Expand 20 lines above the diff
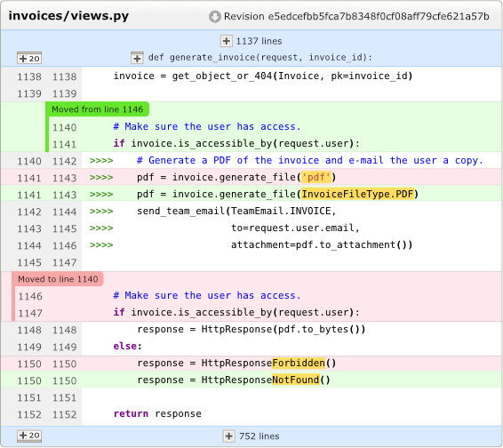The height and width of the screenshot is (448, 503). [x=29, y=58]
